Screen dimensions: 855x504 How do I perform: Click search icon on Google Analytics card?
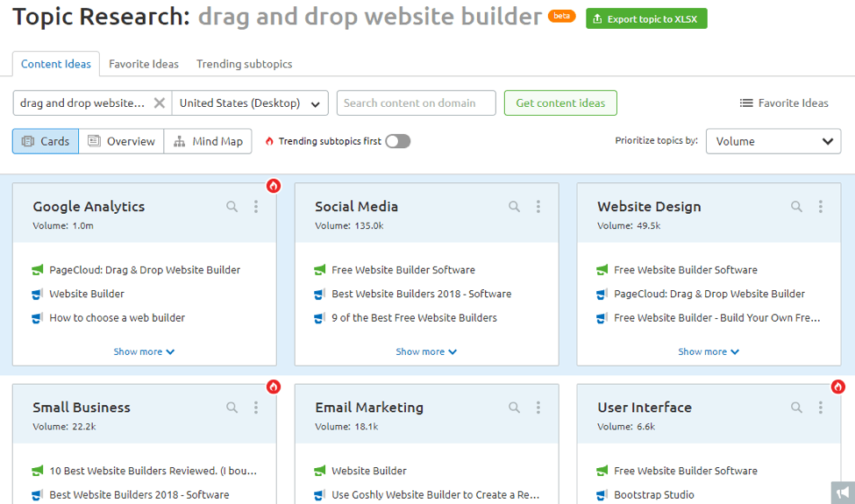(232, 207)
